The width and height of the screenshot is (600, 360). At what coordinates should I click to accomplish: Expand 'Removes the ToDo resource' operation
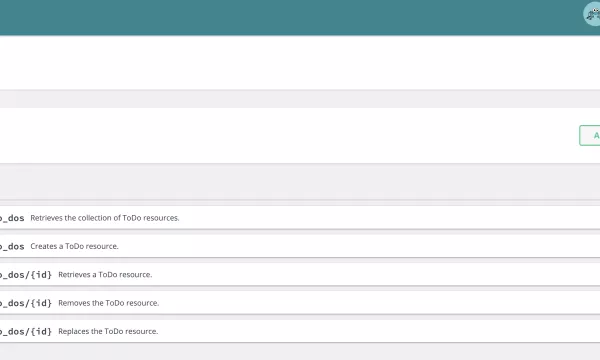point(300,303)
